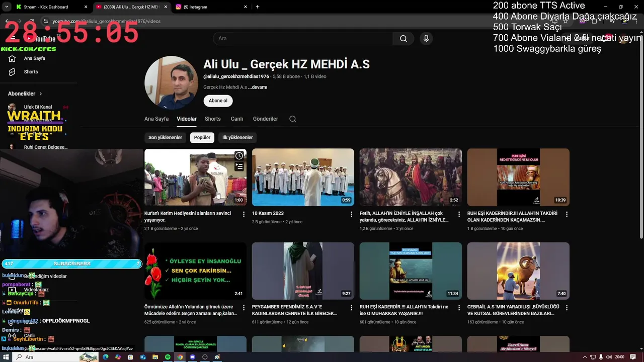Open Shorts icon in YouTube sidebar
644x362 pixels.
coord(12,72)
